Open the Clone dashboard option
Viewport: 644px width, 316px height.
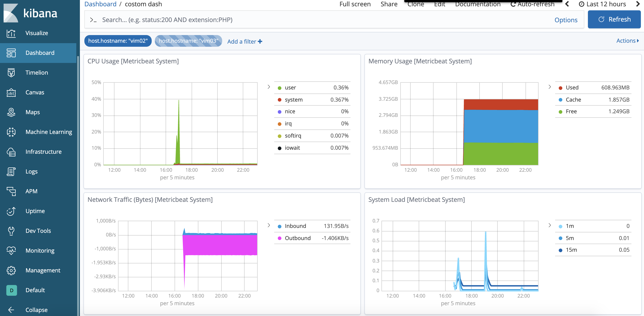click(416, 4)
